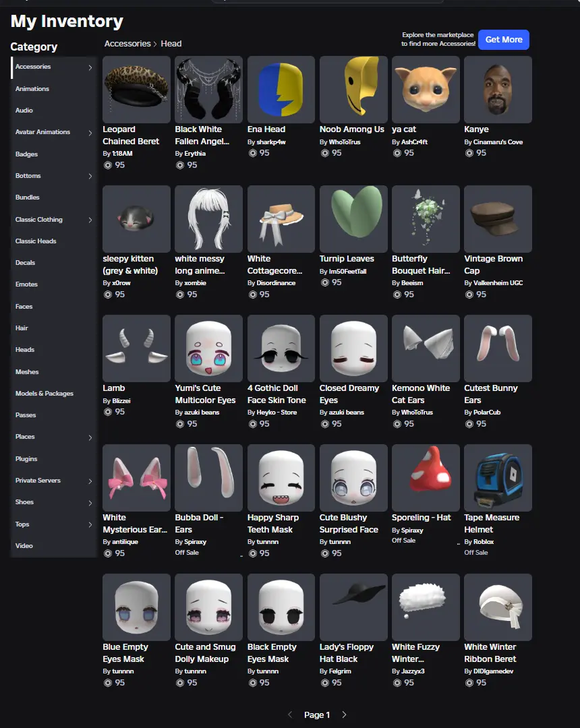
Task: Open creator link Felgrim
Action: tap(340, 671)
